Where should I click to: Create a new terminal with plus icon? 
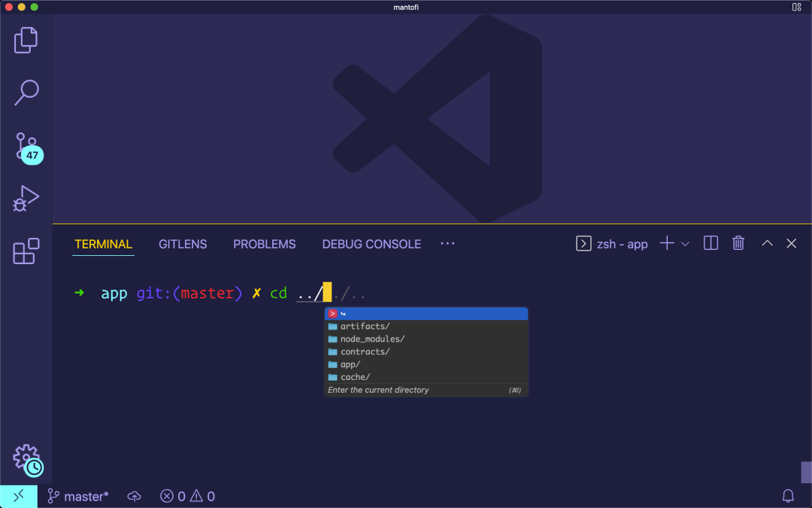pyautogui.click(x=667, y=243)
